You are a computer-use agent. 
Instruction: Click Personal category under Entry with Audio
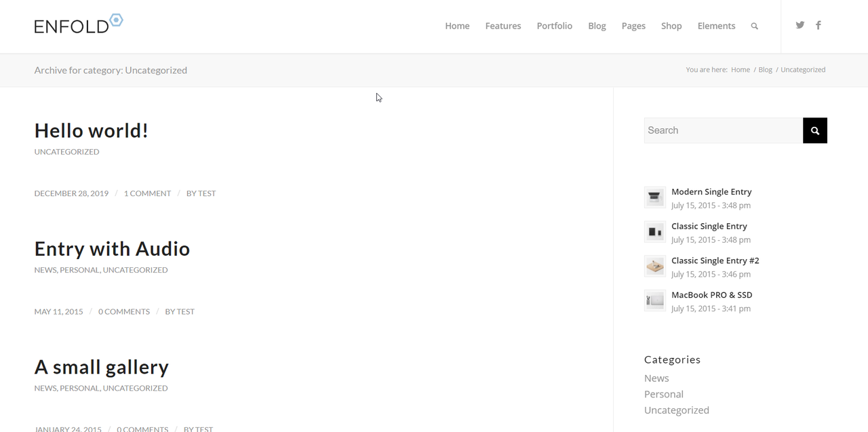pos(79,270)
